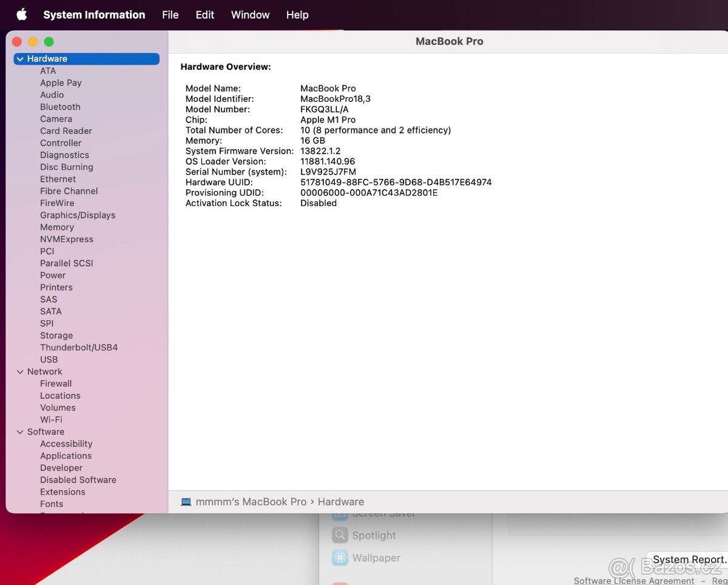Open the Edit menu
The height and width of the screenshot is (585, 728).
tap(204, 15)
